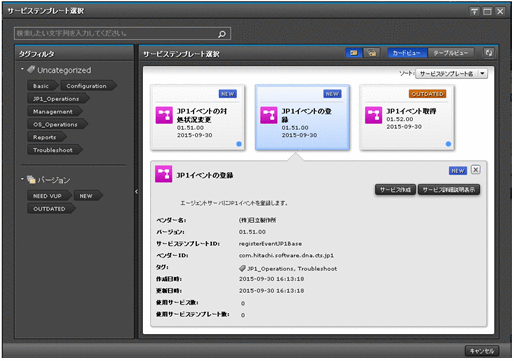Click the pink icon on JP1イベント取得 card
This screenshot has height=361, width=514.
click(x=373, y=115)
